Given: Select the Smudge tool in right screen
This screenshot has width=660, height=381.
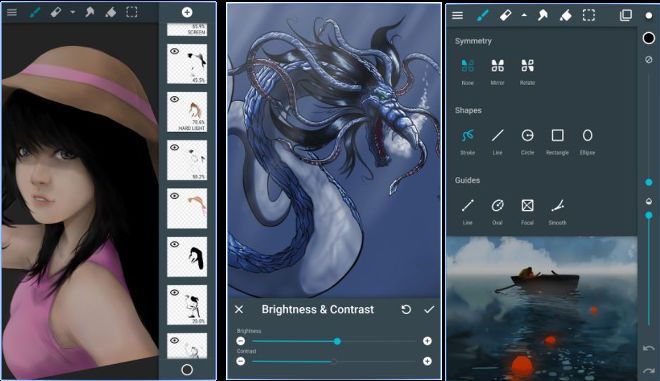Looking at the screenshot, I should point(543,16).
